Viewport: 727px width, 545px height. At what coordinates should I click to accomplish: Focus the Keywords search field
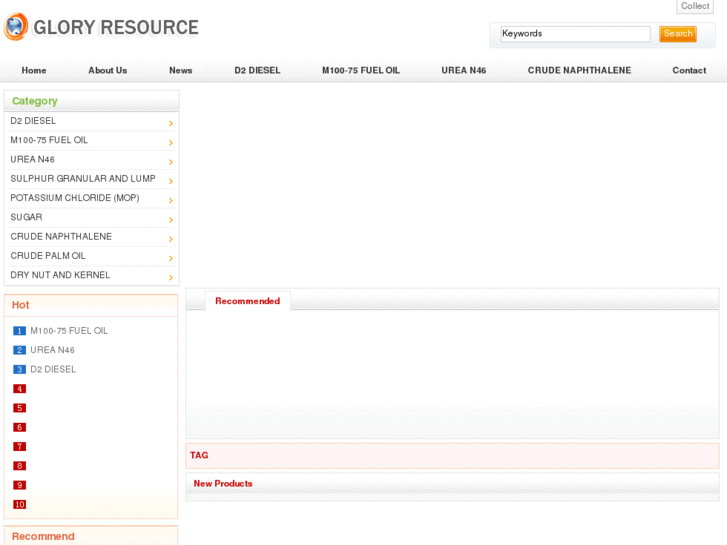[575, 34]
